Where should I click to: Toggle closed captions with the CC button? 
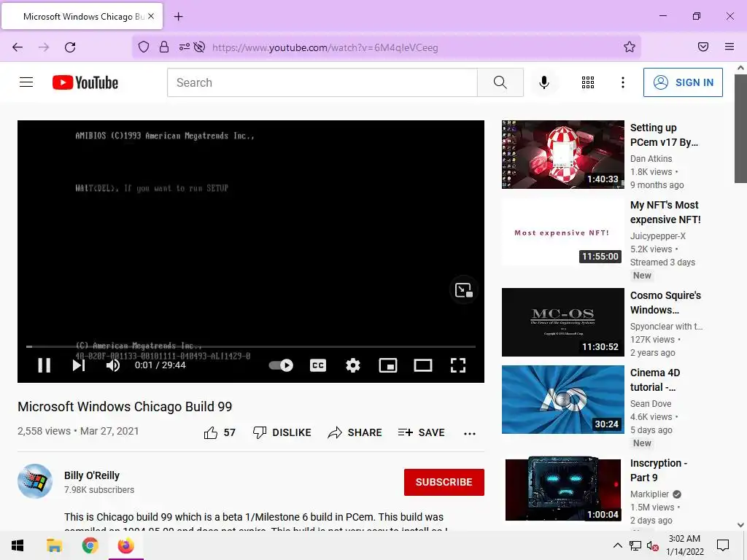(318, 365)
